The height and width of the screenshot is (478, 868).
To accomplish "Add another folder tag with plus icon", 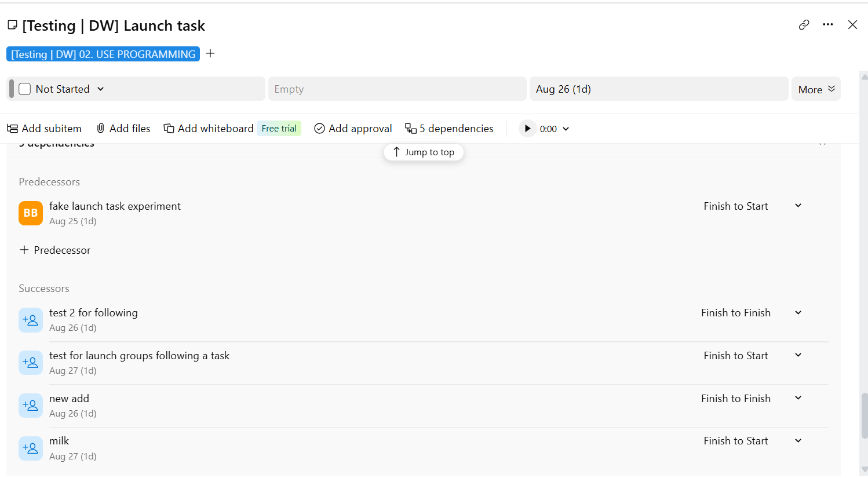I will pyautogui.click(x=210, y=53).
